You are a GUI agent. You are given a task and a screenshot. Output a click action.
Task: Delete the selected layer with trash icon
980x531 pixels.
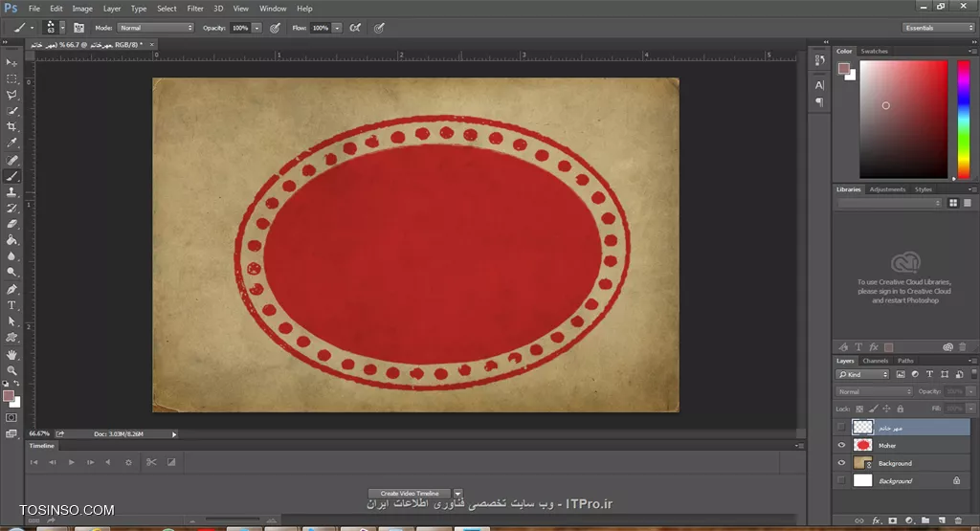point(958,520)
